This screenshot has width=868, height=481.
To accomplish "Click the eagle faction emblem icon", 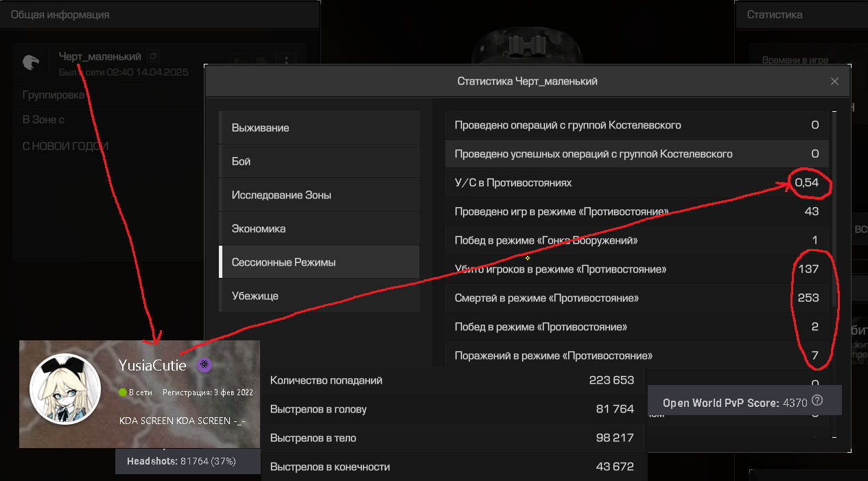I will click(31, 62).
